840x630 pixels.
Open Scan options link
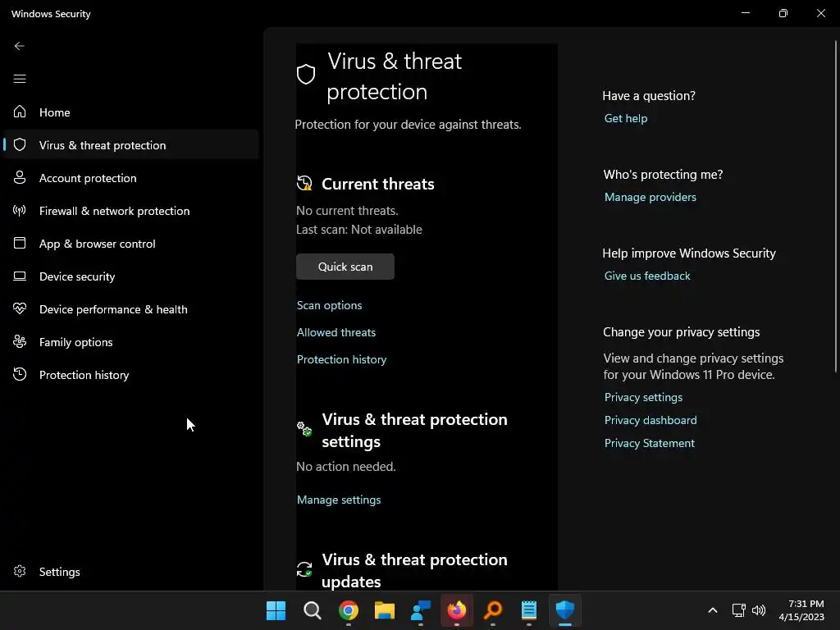coord(330,305)
